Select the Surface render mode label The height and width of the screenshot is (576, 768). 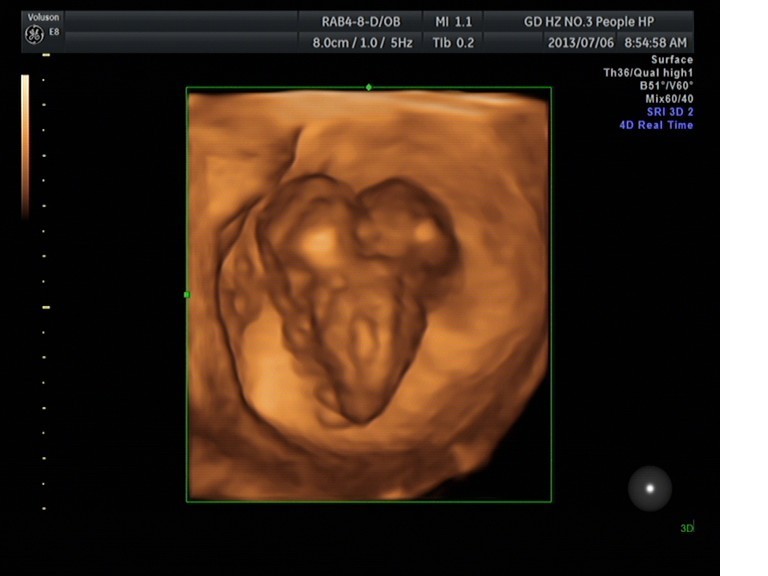point(672,60)
